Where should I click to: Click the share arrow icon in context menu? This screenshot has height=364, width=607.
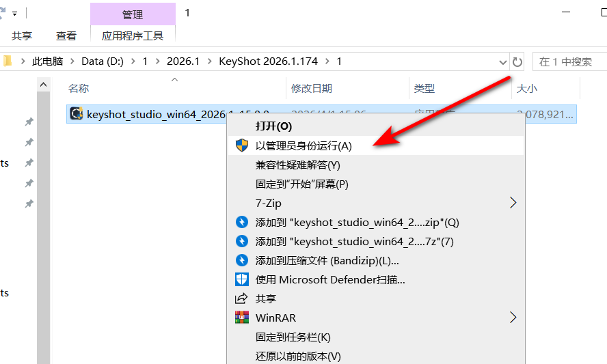click(x=241, y=298)
